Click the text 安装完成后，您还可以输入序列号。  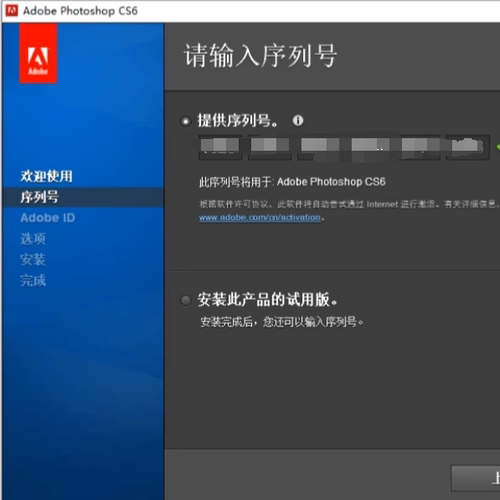coord(282,322)
